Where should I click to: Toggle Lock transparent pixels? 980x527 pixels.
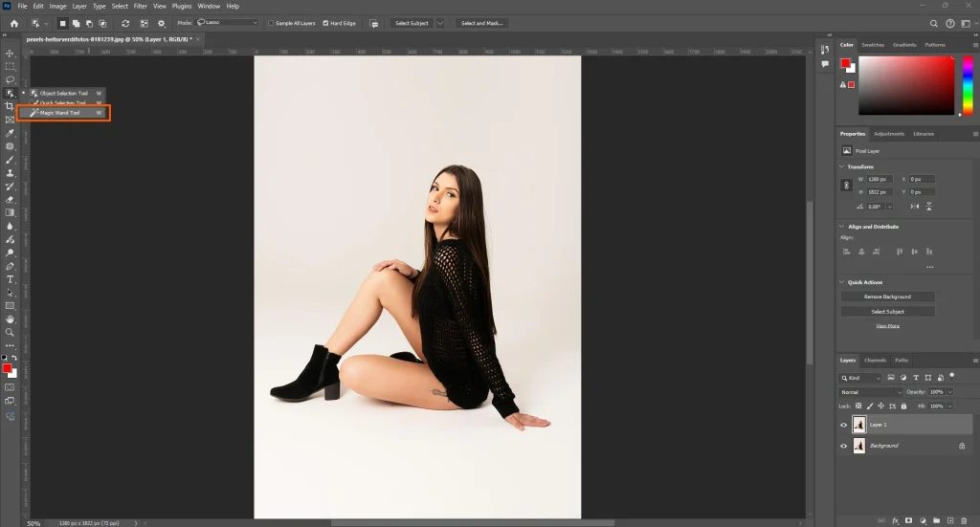click(858, 406)
